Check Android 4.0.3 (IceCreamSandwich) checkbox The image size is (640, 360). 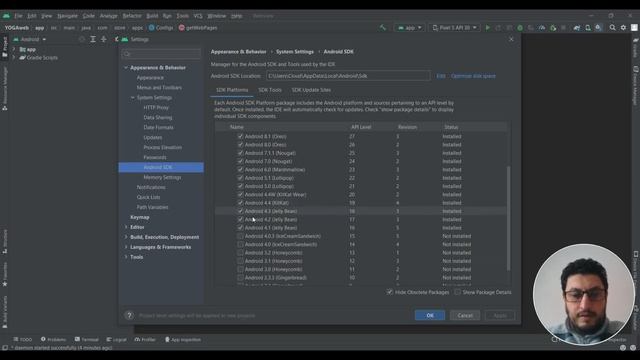(240, 236)
